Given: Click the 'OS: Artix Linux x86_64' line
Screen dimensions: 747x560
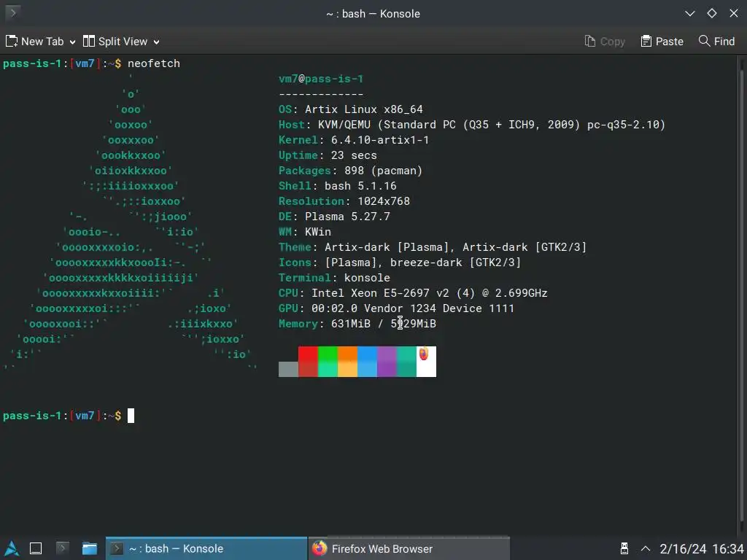Looking at the screenshot, I should pyautogui.click(x=351, y=109).
